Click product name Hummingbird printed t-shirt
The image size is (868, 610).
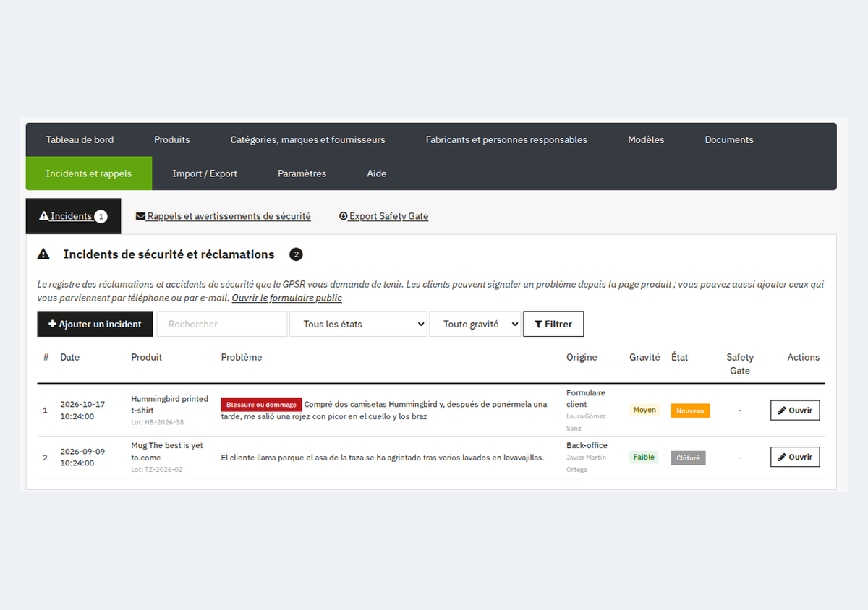(x=169, y=405)
